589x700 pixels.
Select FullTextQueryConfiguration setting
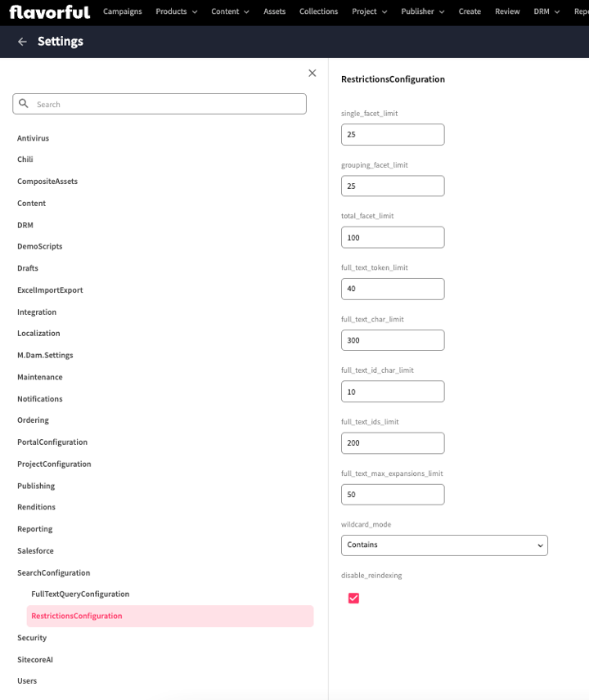(x=80, y=594)
